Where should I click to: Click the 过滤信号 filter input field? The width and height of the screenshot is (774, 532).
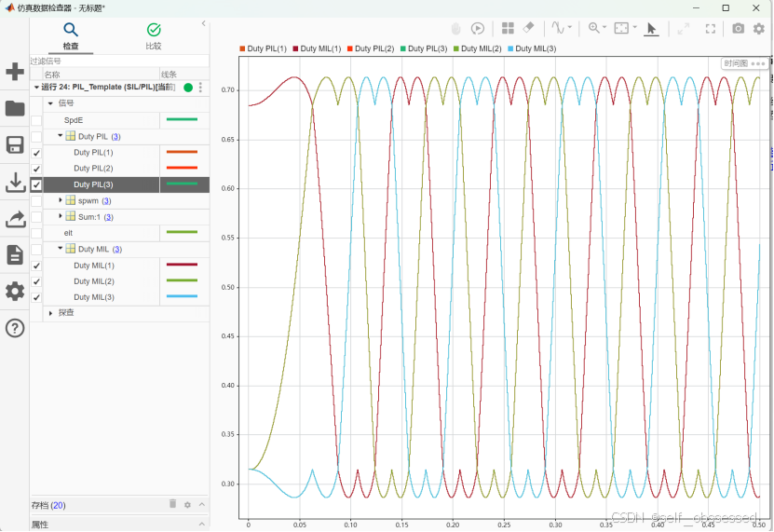119,61
